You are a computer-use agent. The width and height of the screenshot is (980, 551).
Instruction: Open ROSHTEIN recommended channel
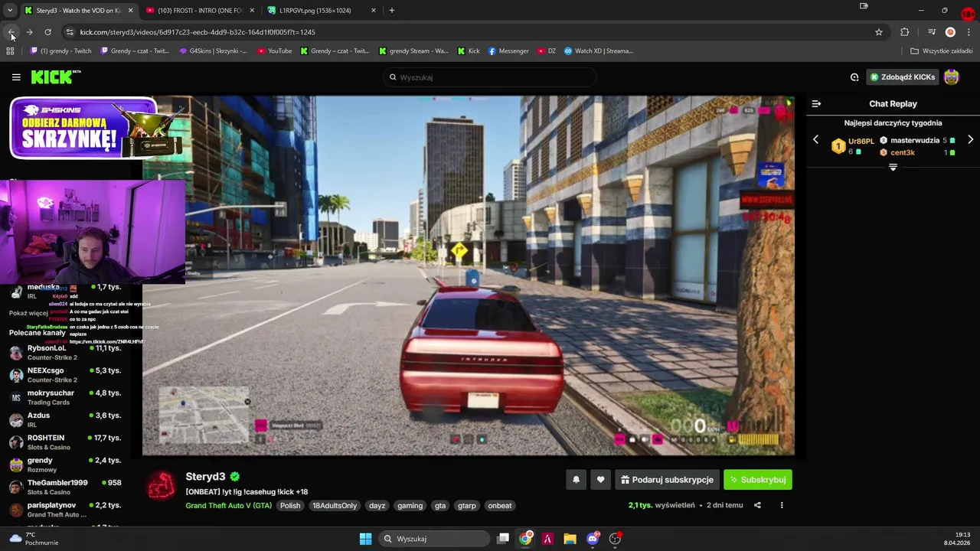tap(65, 442)
